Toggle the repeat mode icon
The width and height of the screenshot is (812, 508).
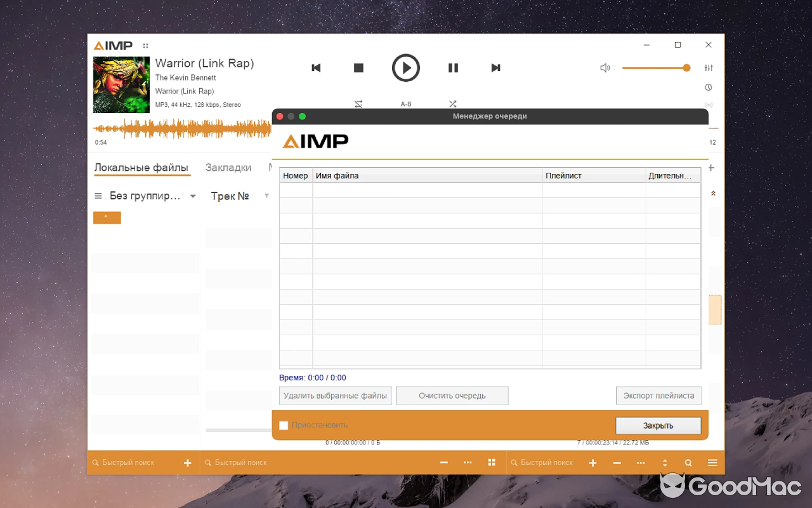tap(358, 104)
